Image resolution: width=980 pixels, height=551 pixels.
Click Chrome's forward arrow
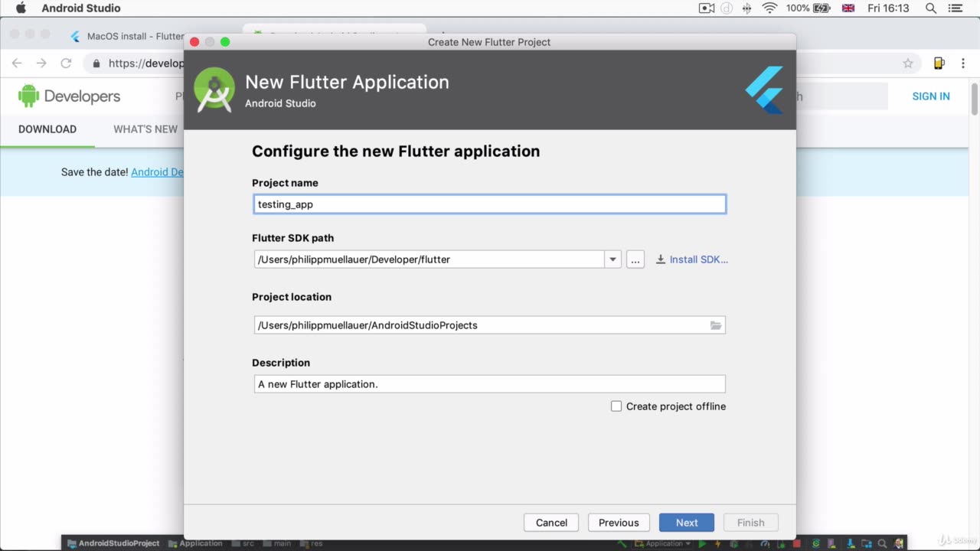pyautogui.click(x=41, y=64)
